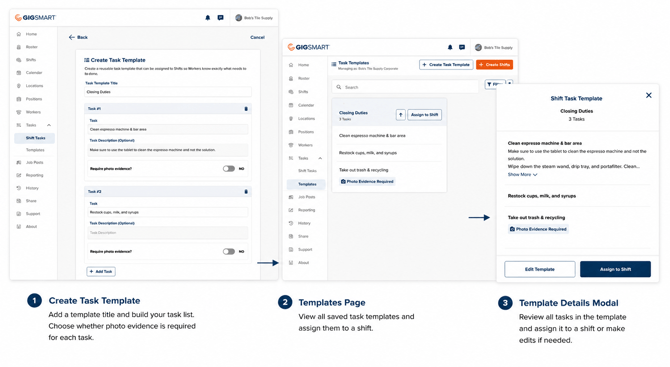Delete Task #1 using its trash icon
The width and height of the screenshot is (670, 367).
point(246,109)
